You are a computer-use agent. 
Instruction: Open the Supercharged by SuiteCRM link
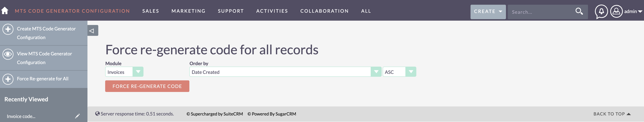[x=215, y=114]
